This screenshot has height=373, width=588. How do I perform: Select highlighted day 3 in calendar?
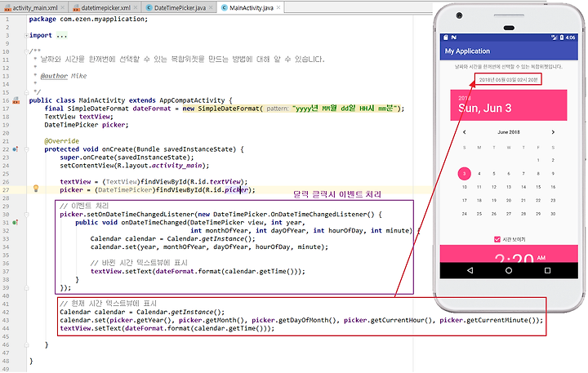pyautogui.click(x=464, y=174)
